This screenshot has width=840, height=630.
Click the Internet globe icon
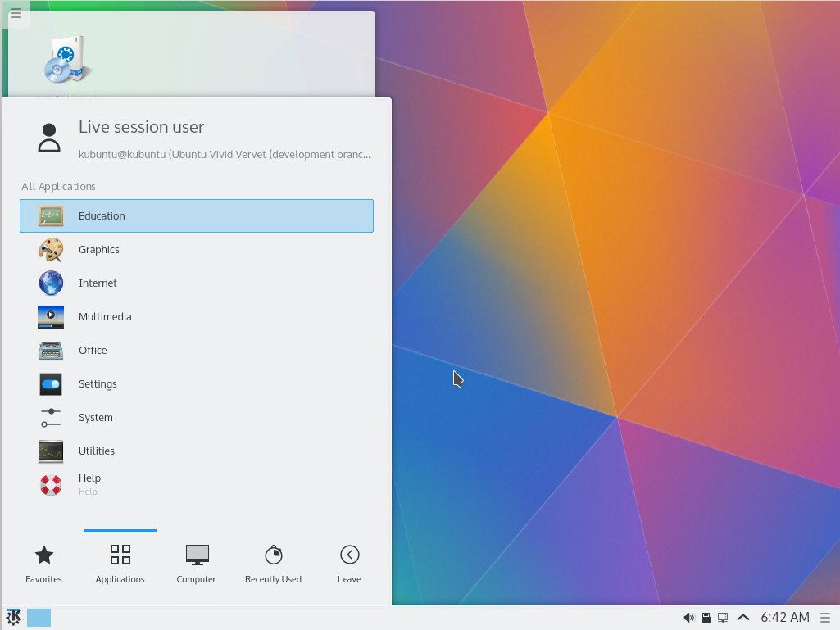coord(51,283)
